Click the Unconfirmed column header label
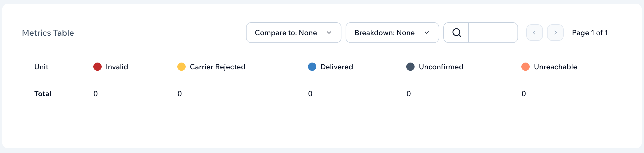 pyautogui.click(x=441, y=67)
